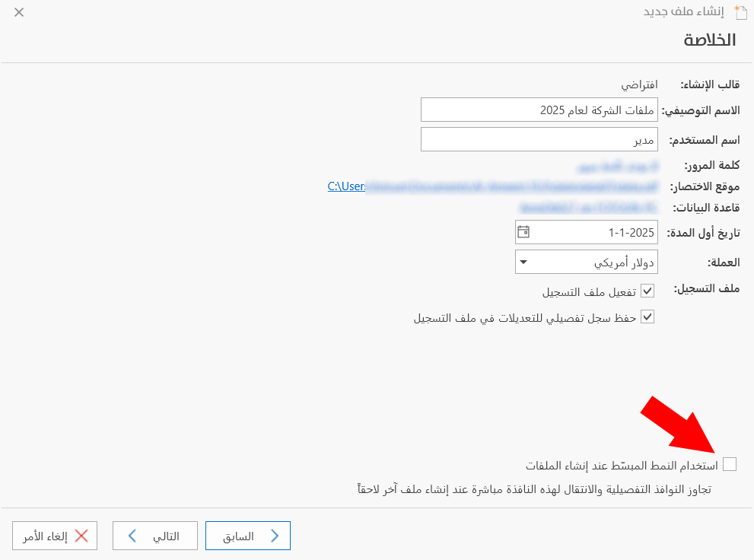The height and width of the screenshot is (560, 754).
Task: Select the descriptive name field containing ملفات الشركة
Action: click(539, 109)
